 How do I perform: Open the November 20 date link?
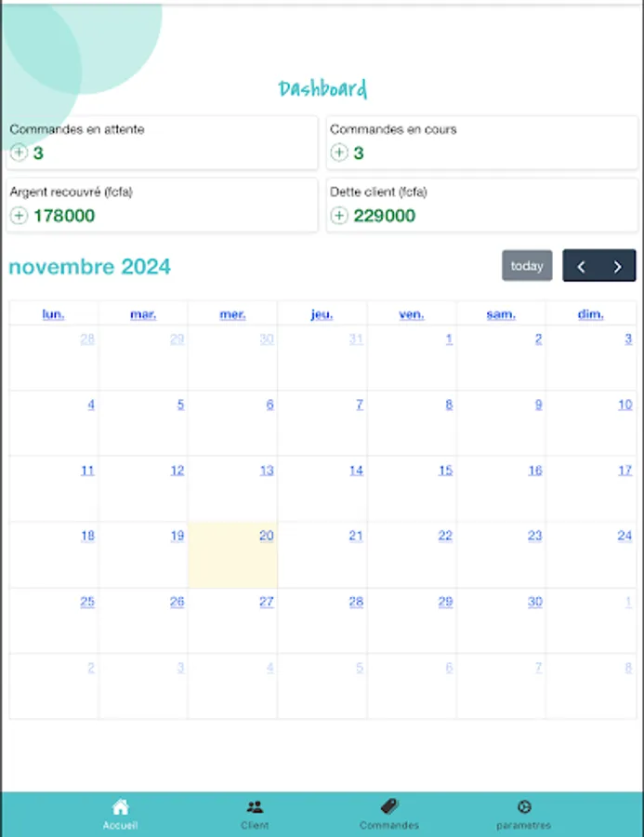(267, 536)
